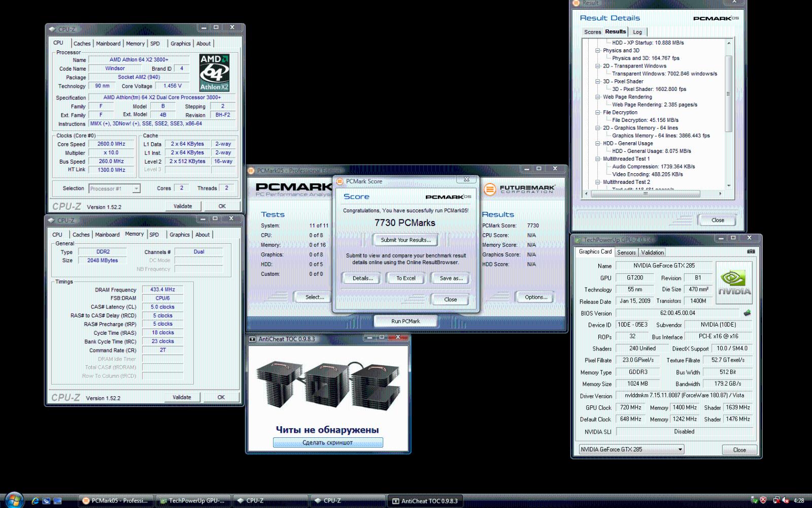Click the PCMark05 window title icon
Image resolution: width=812 pixels, height=508 pixels.
(252, 171)
